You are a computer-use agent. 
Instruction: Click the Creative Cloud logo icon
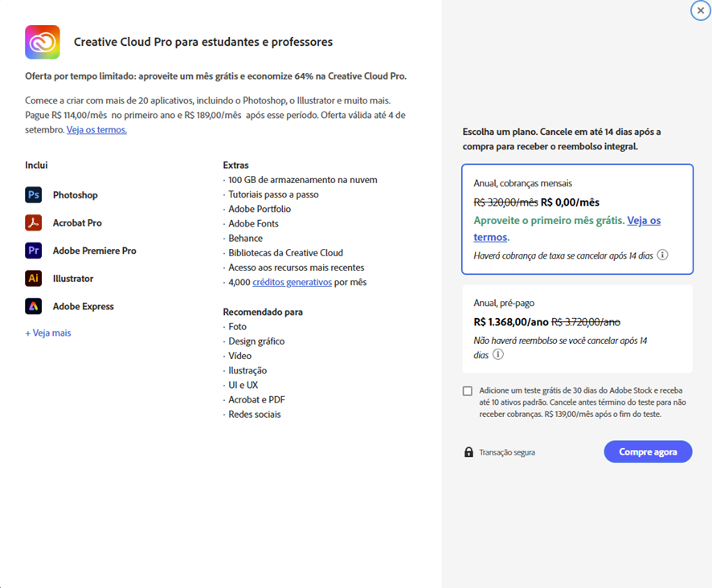click(x=43, y=42)
